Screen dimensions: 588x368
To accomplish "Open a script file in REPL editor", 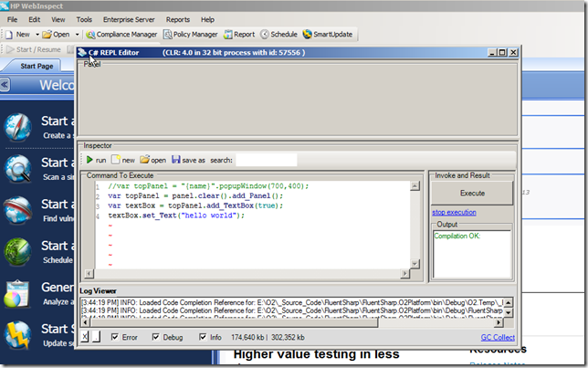I will (152, 159).
